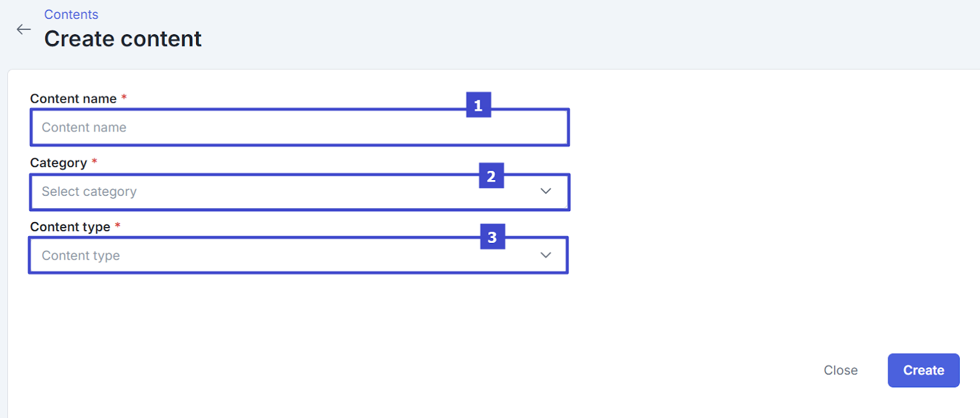Click the red asterisk beside Content name
Viewport: 980px width, 418px height.
pyautogui.click(x=124, y=97)
